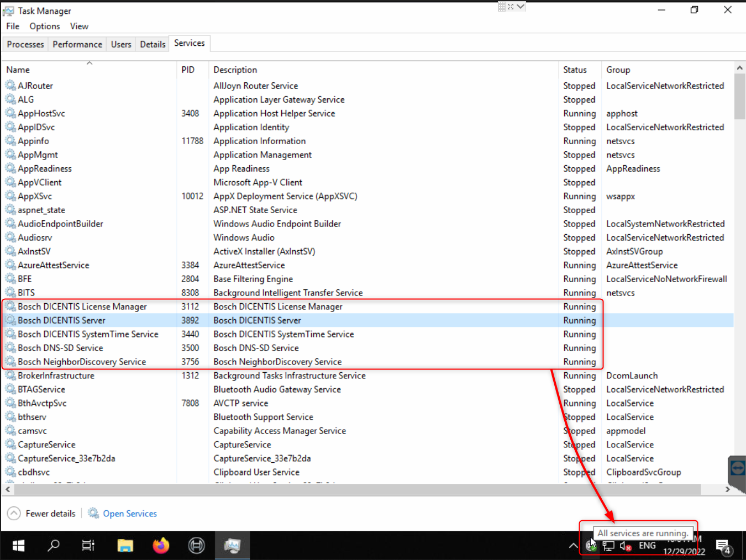
Task: Open File Explorer from the taskbar
Action: tap(125, 546)
